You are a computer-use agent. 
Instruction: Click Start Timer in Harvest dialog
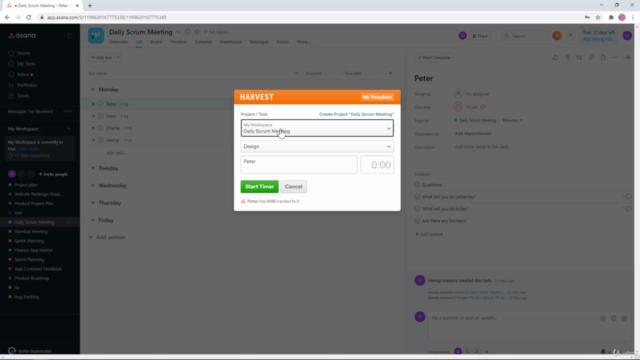(x=259, y=187)
